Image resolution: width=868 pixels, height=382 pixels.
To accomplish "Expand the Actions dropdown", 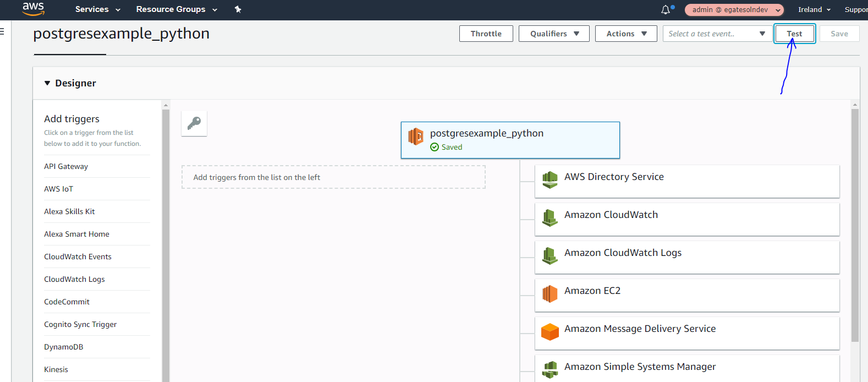I will [x=625, y=34].
